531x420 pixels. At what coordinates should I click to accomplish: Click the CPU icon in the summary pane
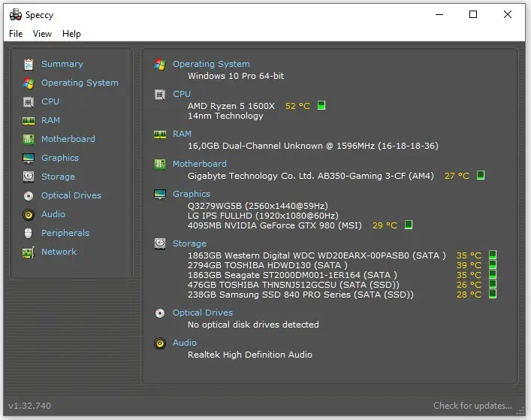[160, 95]
